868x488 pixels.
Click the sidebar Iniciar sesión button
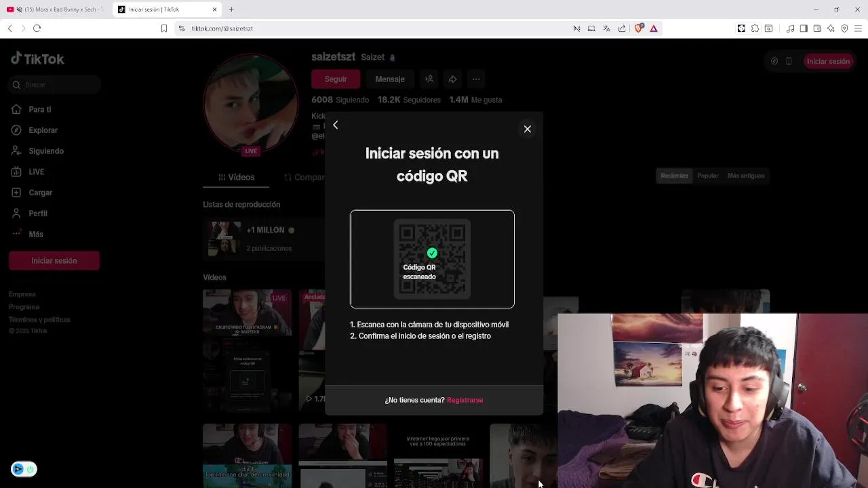(x=54, y=260)
